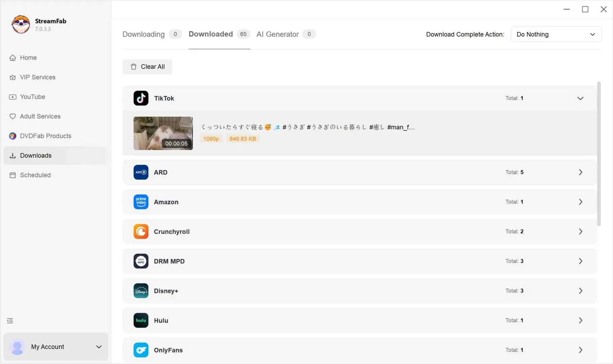
Task: Click the Crunchyroll Total: 2 label
Action: click(515, 232)
